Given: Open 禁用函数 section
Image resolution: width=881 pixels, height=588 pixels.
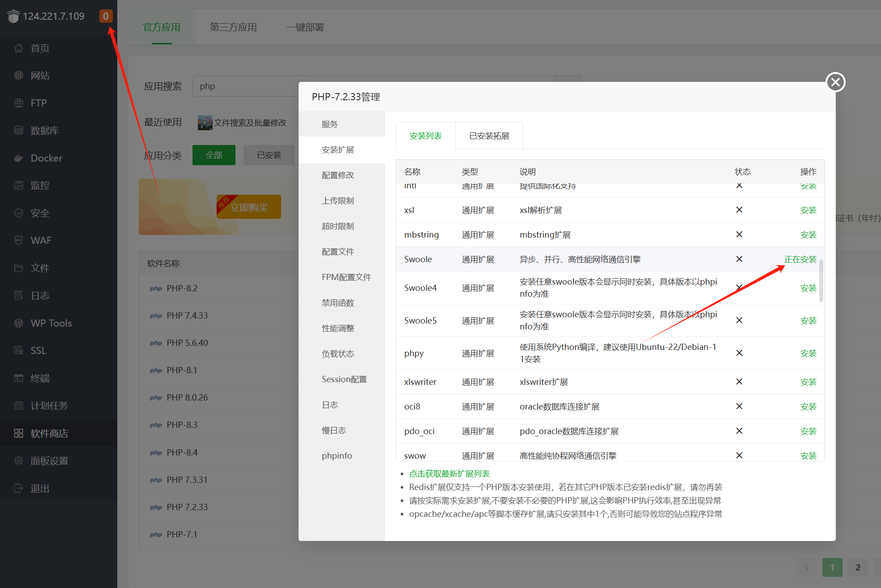Looking at the screenshot, I should [342, 303].
